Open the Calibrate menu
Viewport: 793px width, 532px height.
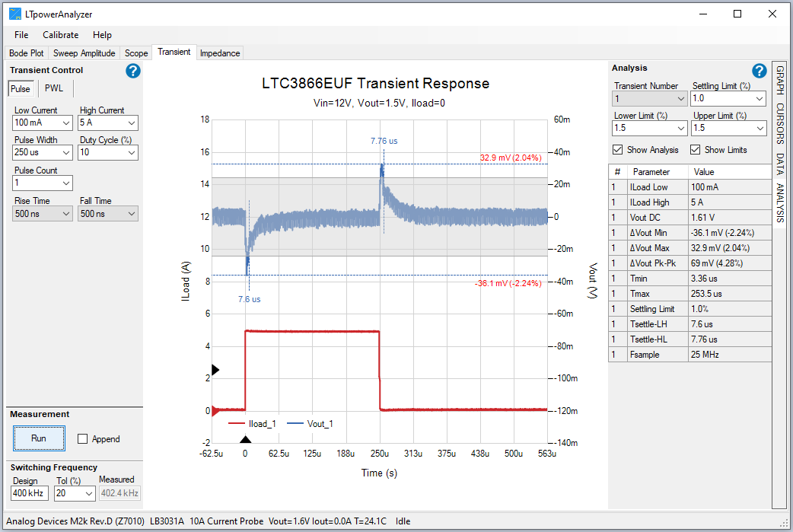click(x=60, y=34)
